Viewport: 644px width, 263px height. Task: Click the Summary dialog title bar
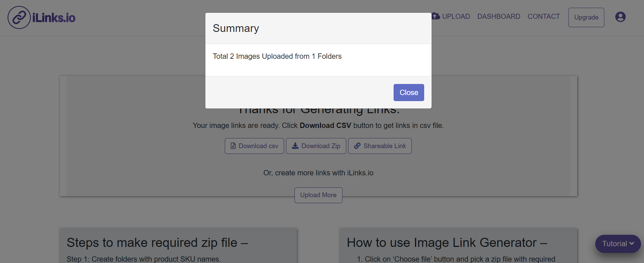coord(318,28)
